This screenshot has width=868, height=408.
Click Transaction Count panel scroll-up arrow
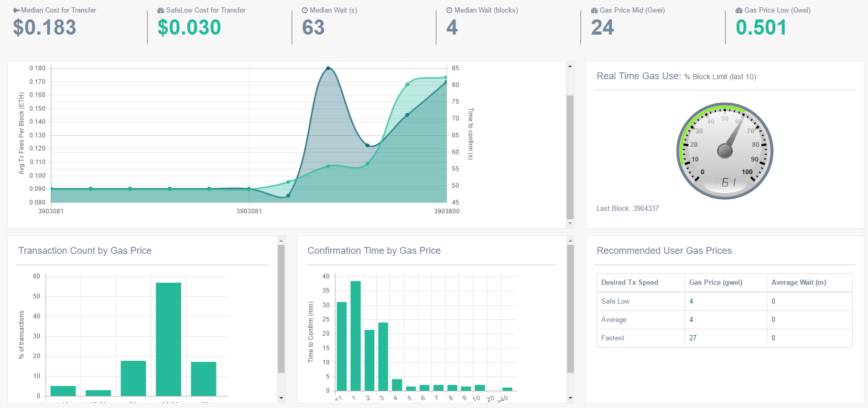tap(281, 241)
